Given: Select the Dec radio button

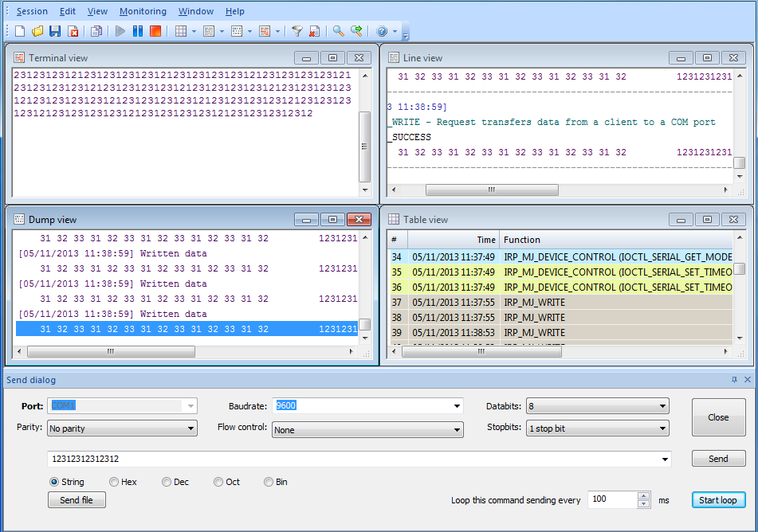Looking at the screenshot, I should point(167,482).
